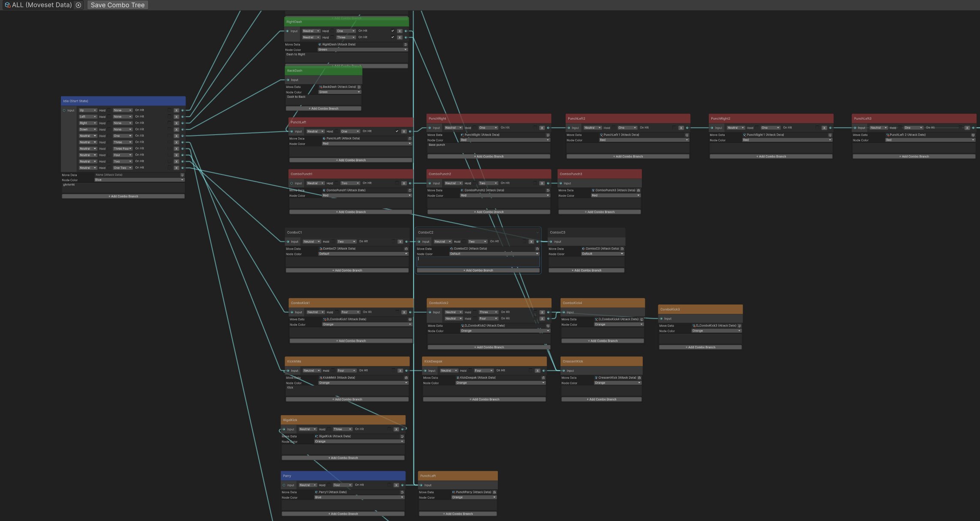The height and width of the screenshot is (521, 980).
Task: Toggle On Hit checkbox in Parry node
Action: click(389, 485)
